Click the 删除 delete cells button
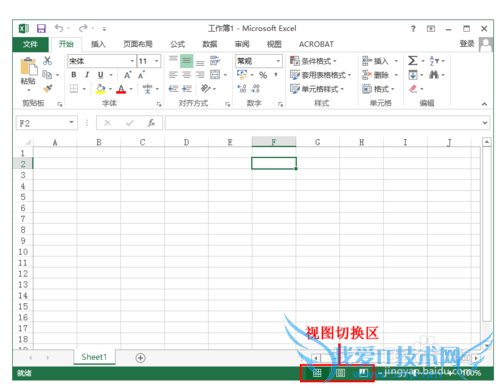The height and width of the screenshot is (389, 500). coord(376,75)
